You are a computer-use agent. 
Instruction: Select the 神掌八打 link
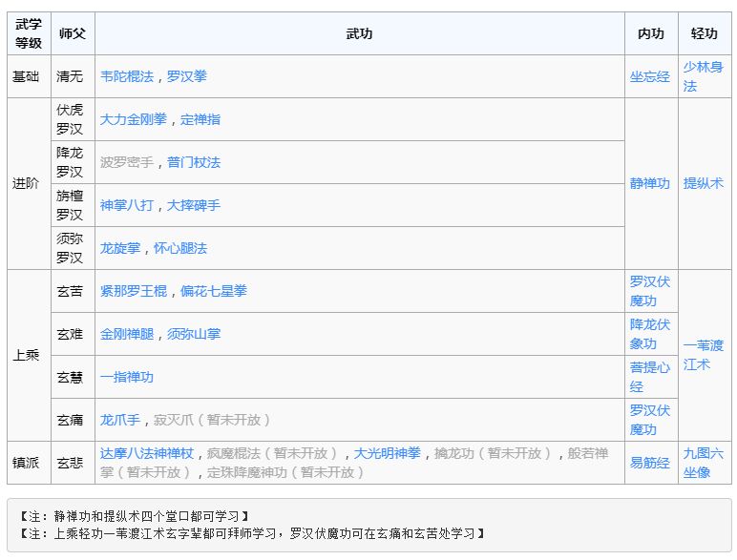pyautogui.click(x=127, y=205)
